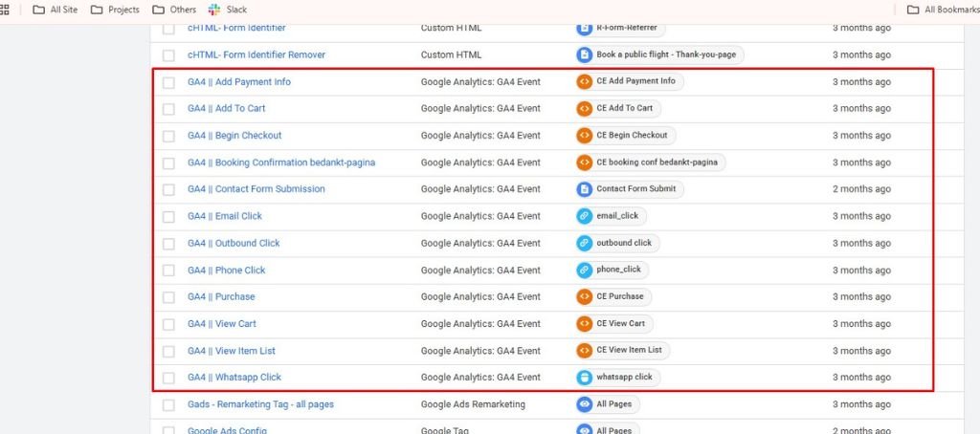Click the blue email_click trigger icon
The width and height of the screenshot is (980, 434).
click(x=584, y=216)
